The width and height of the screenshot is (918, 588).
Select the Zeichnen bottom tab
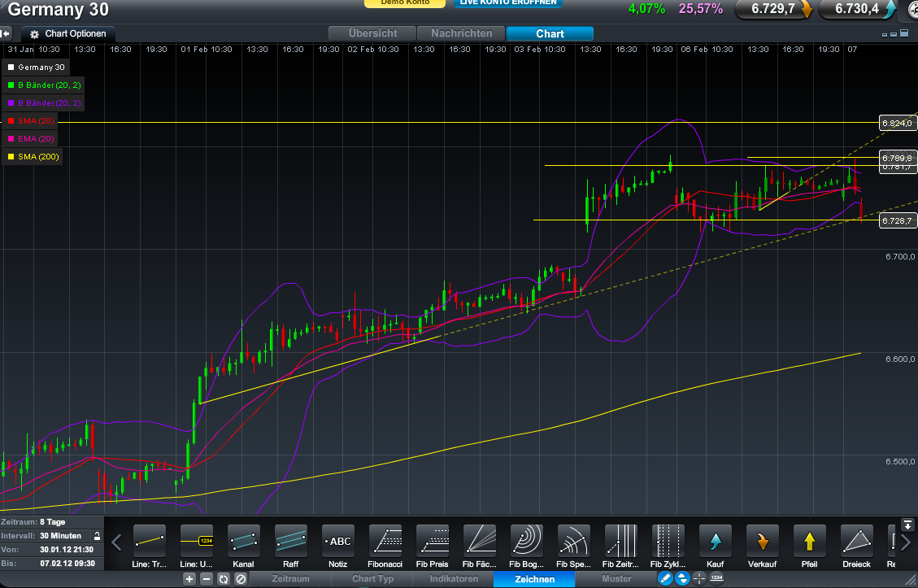[x=534, y=578]
